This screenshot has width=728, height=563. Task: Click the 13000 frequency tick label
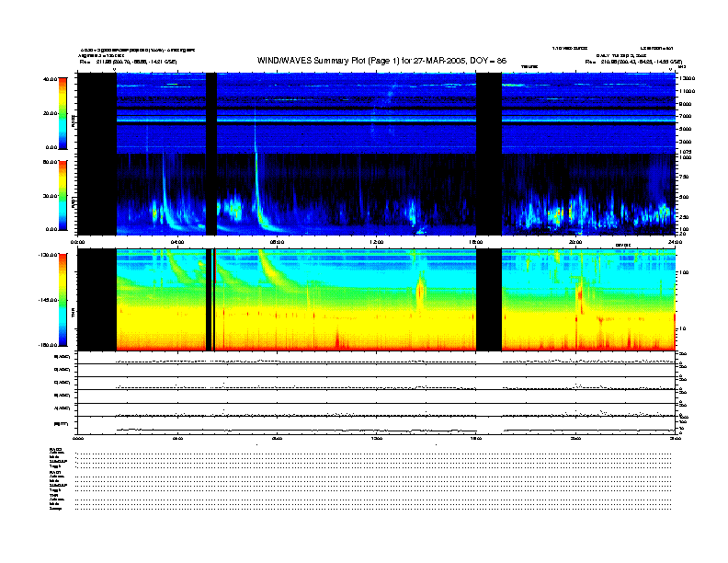coord(688,78)
